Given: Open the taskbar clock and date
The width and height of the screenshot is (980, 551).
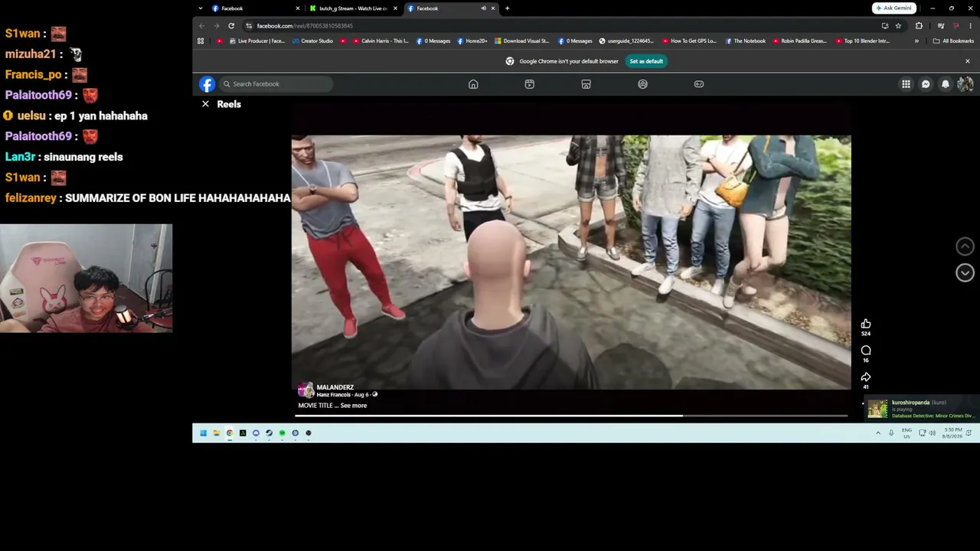Looking at the screenshot, I should click(x=953, y=433).
